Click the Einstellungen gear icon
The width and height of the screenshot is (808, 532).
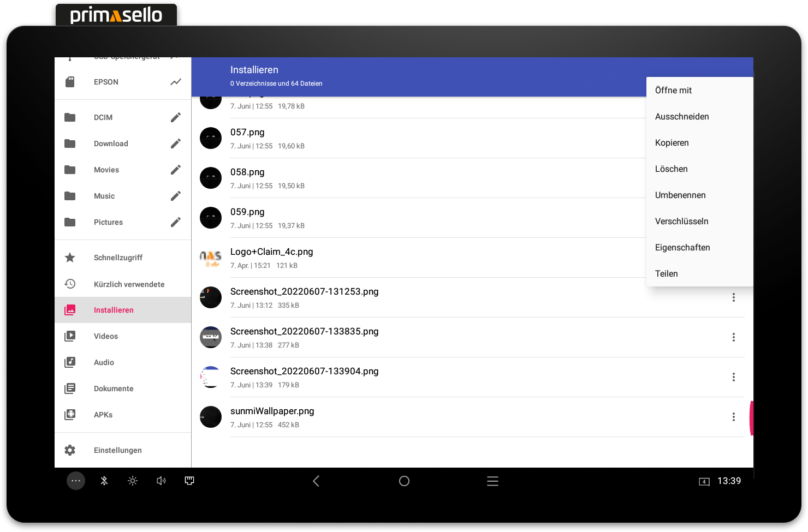70,450
